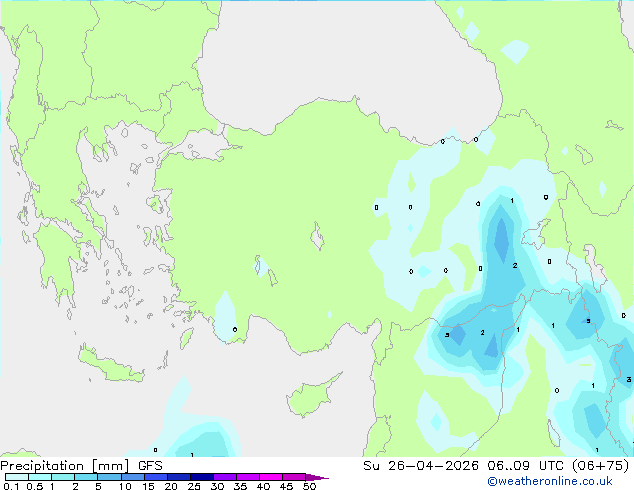
Task: Click the '40' legend scale label
Action: [x=263, y=486]
